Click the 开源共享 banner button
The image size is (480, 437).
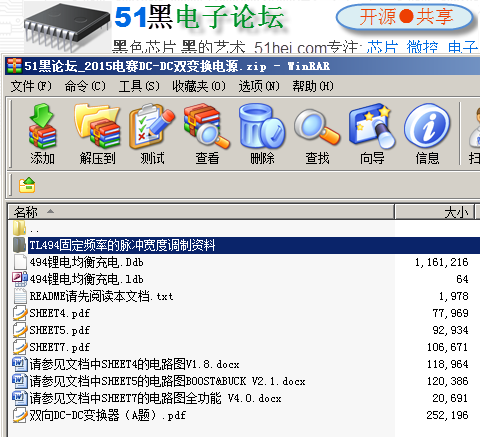406,17
